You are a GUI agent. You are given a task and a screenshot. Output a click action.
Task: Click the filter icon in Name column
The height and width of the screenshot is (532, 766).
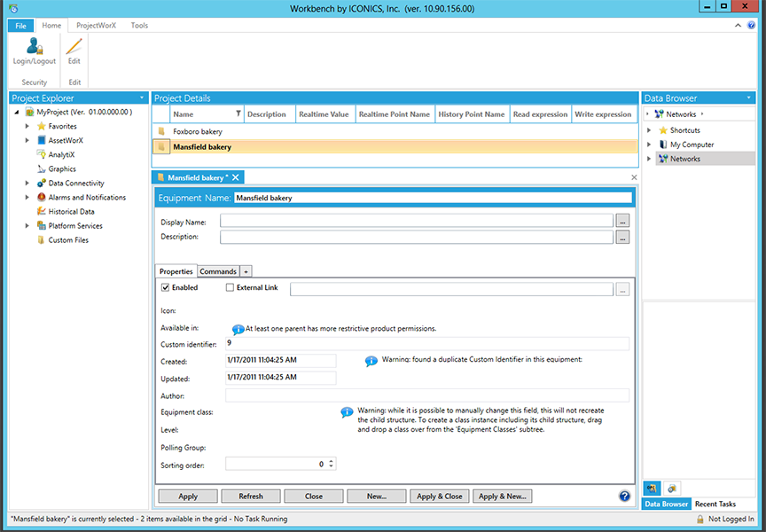point(238,114)
